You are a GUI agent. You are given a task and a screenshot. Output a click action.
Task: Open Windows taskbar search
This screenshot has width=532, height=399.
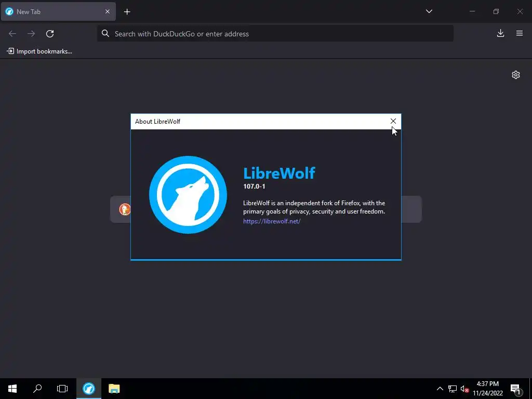pos(37,389)
